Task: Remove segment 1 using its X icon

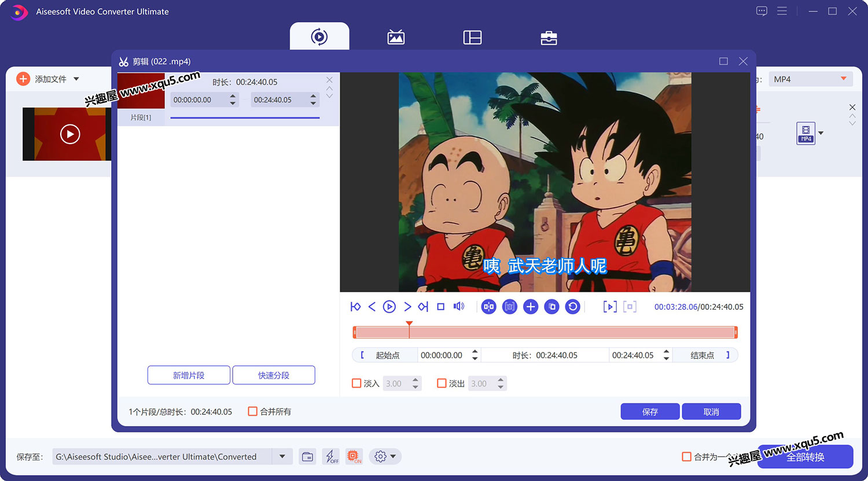Action: point(329,80)
